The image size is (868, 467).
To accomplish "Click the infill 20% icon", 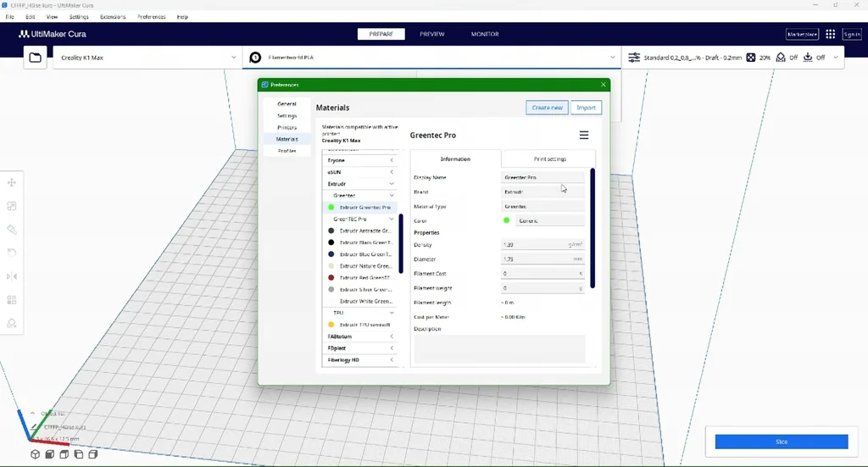I will coord(751,58).
